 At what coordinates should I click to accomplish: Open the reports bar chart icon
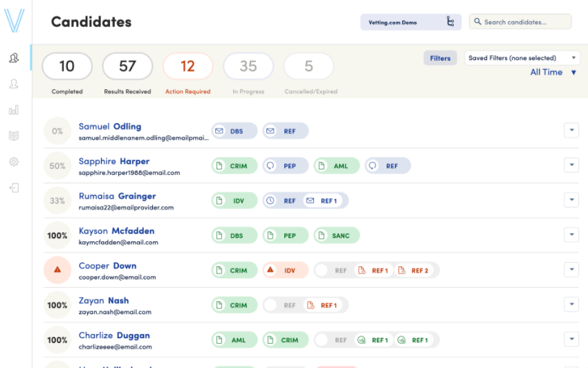[14, 110]
